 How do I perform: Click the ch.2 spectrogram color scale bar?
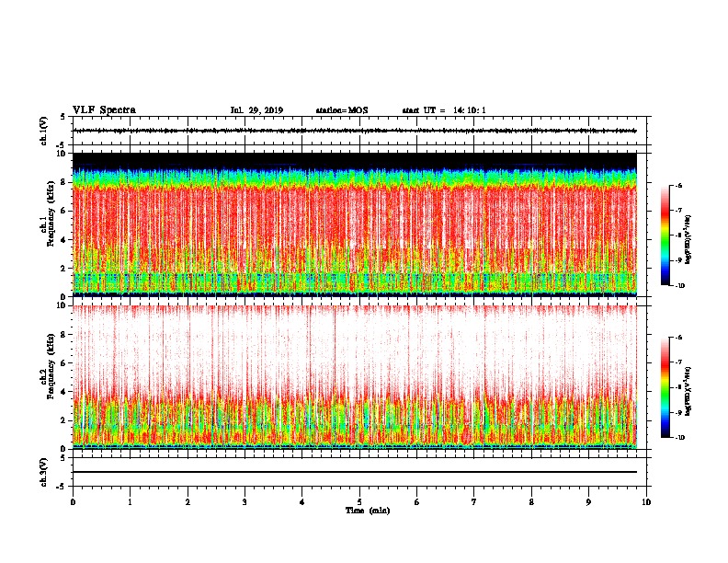coord(665,387)
